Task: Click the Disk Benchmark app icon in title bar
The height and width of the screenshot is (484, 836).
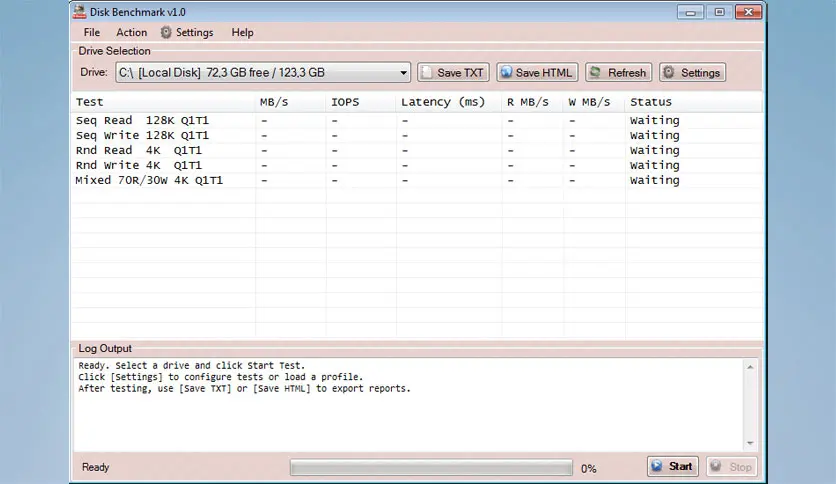Action: tap(79, 12)
